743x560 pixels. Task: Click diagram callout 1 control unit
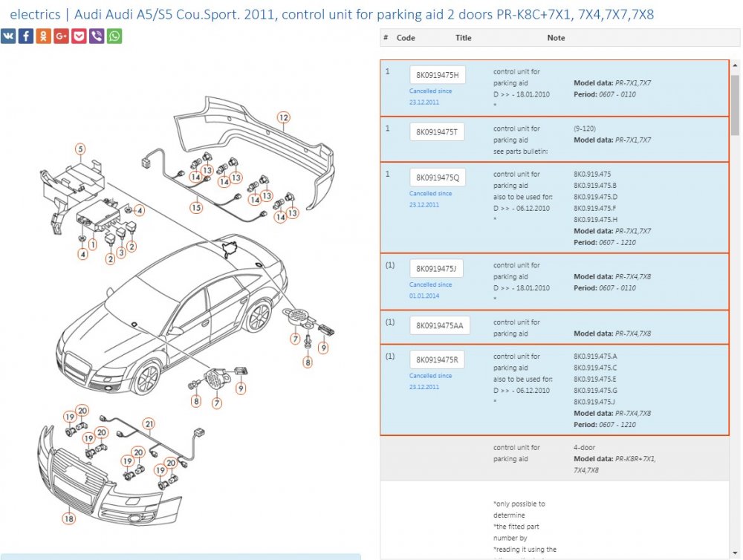tap(93, 244)
